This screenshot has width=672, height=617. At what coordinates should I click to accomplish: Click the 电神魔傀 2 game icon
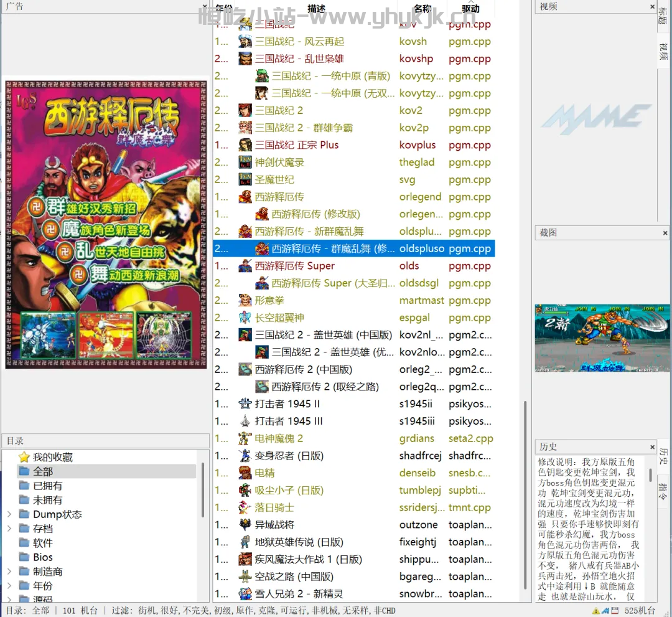coord(245,438)
